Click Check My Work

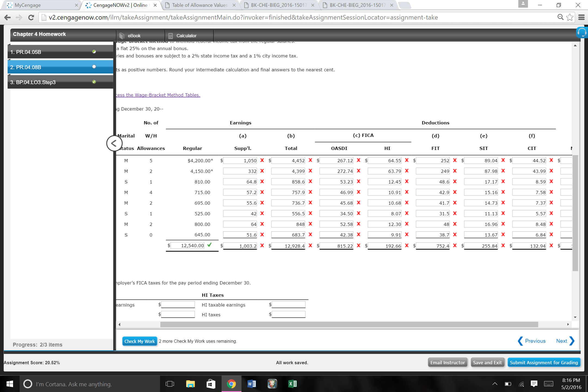point(140,341)
